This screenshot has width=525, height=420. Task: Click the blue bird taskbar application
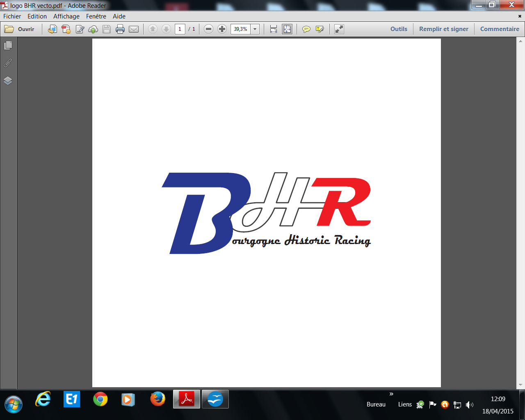(215, 399)
